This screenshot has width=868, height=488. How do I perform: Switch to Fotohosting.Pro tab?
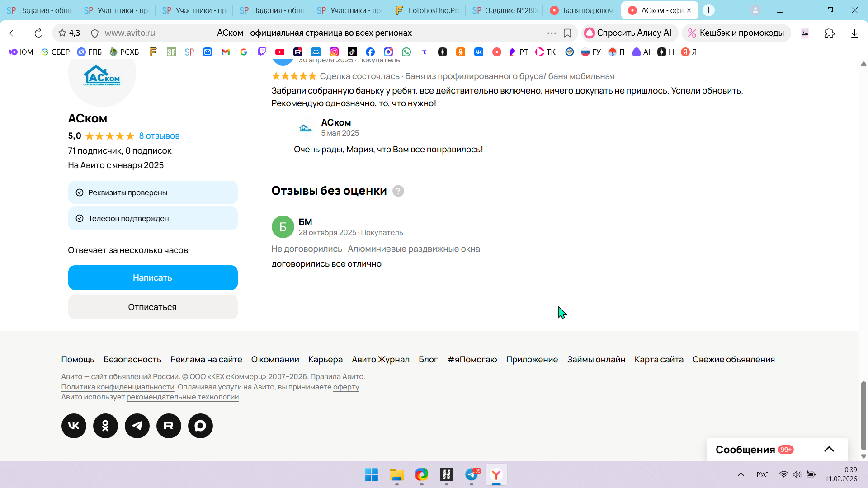click(x=427, y=10)
